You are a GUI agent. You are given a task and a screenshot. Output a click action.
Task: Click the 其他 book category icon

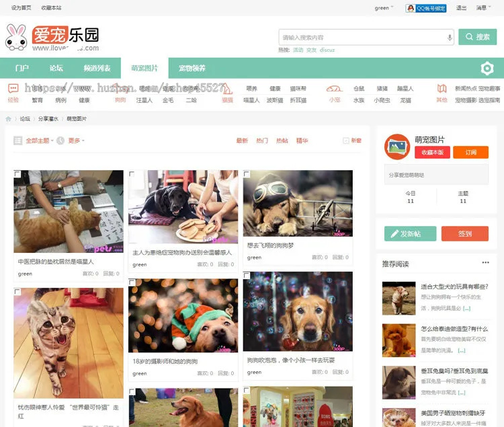442,88
